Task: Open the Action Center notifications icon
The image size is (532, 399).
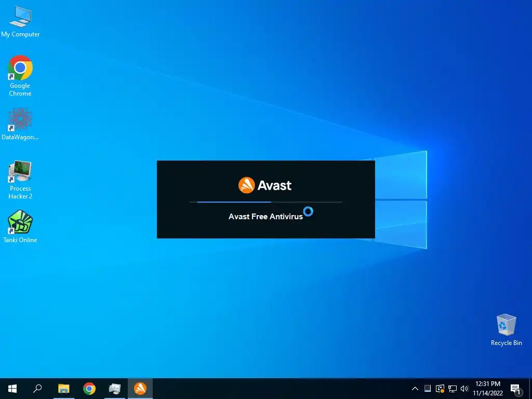Action: click(x=515, y=389)
